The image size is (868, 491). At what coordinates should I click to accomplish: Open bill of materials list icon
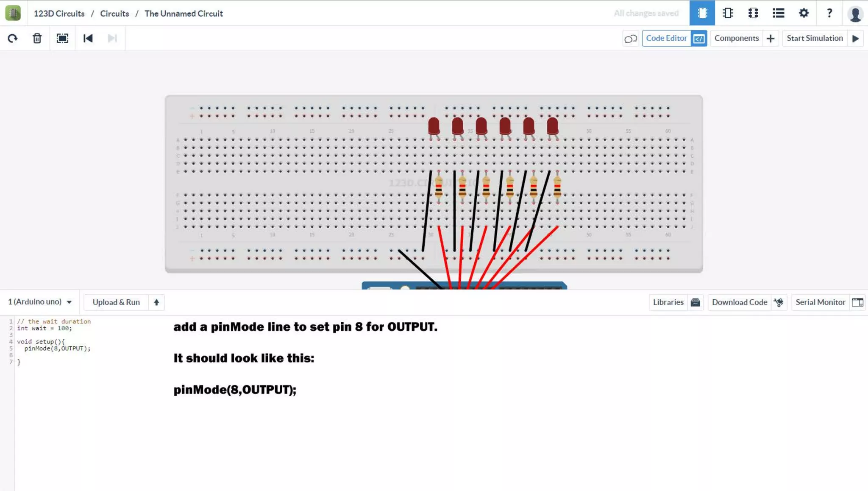click(x=778, y=13)
